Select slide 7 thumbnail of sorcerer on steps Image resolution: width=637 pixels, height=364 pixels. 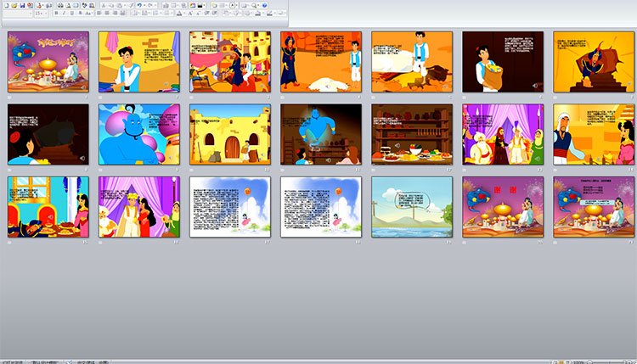coord(594,62)
